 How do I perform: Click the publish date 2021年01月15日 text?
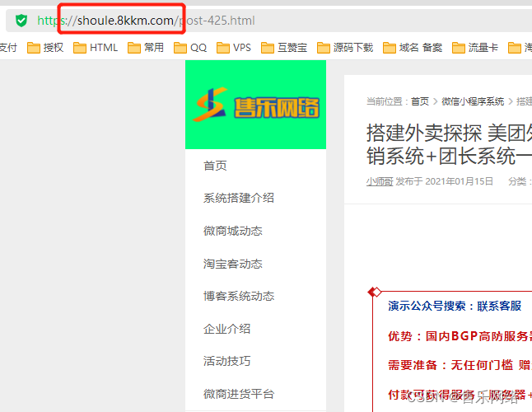pyautogui.click(x=459, y=181)
